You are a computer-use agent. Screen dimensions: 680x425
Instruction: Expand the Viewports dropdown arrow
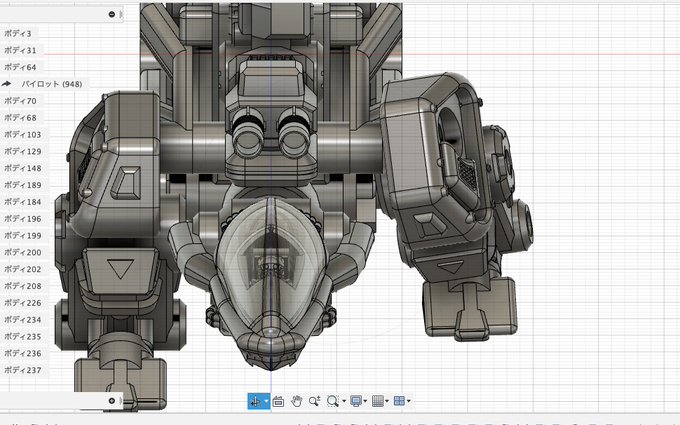point(409,401)
